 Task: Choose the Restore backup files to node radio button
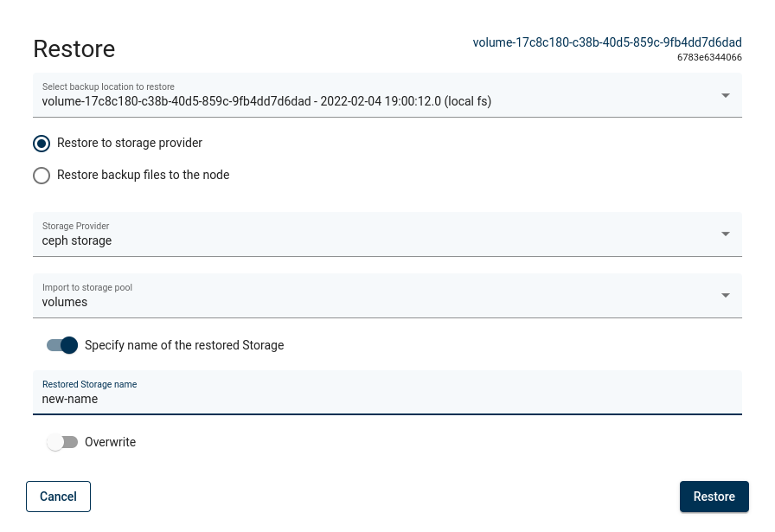[x=42, y=176]
